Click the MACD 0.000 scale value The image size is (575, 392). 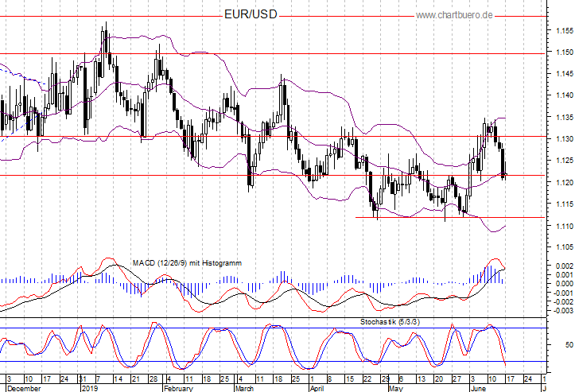(x=560, y=284)
